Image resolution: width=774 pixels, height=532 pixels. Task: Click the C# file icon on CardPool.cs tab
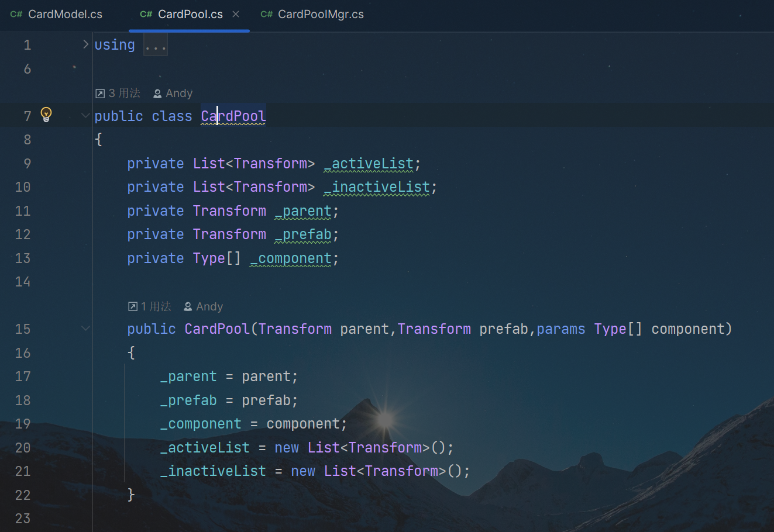(x=146, y=15)
